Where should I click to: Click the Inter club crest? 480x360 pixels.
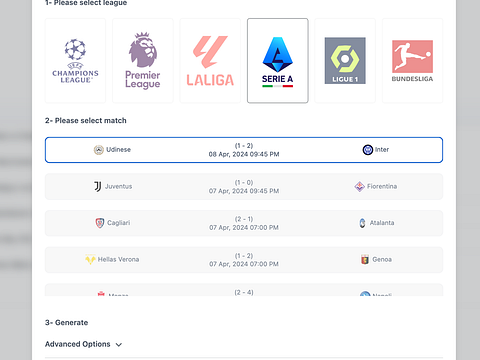(368, 150)
